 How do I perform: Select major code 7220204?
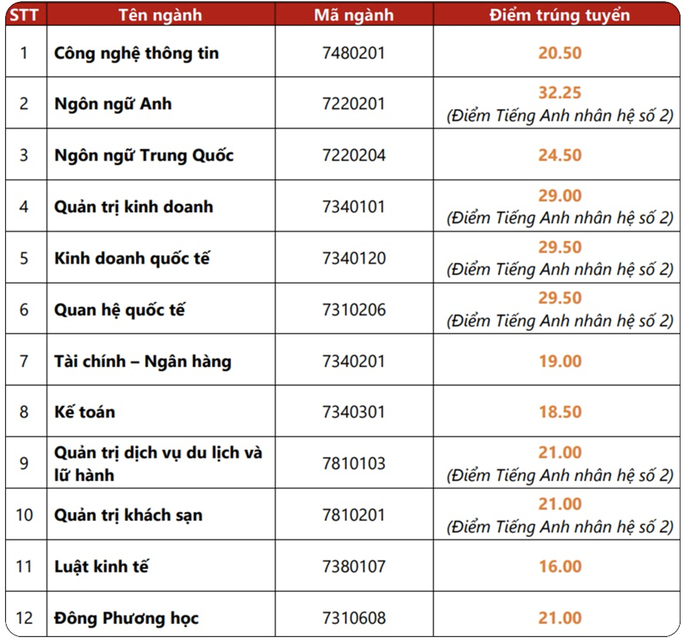pos(354,155)
